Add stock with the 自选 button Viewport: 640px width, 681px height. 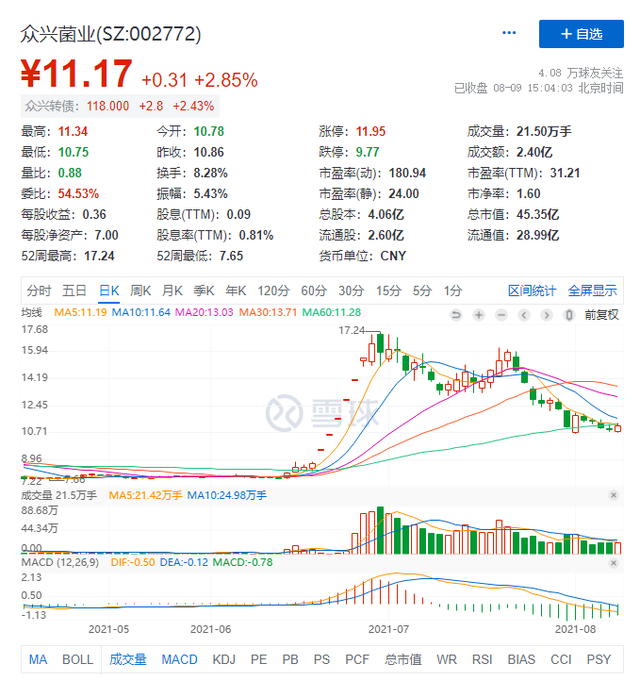click(x=581, y=34)
